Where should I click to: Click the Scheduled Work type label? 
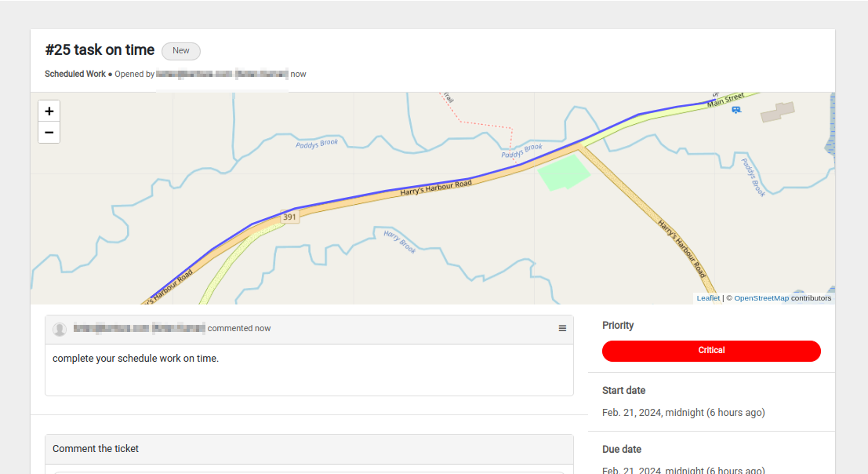(75, 75)
